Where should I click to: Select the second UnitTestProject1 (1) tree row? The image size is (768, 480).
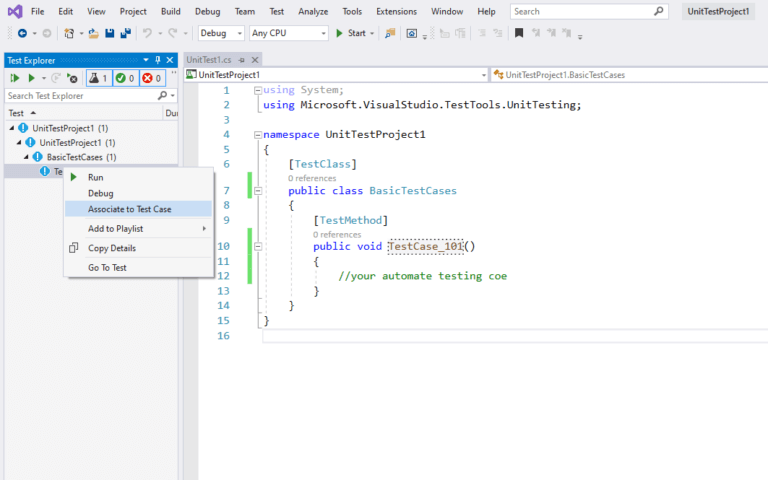[91, 143]
